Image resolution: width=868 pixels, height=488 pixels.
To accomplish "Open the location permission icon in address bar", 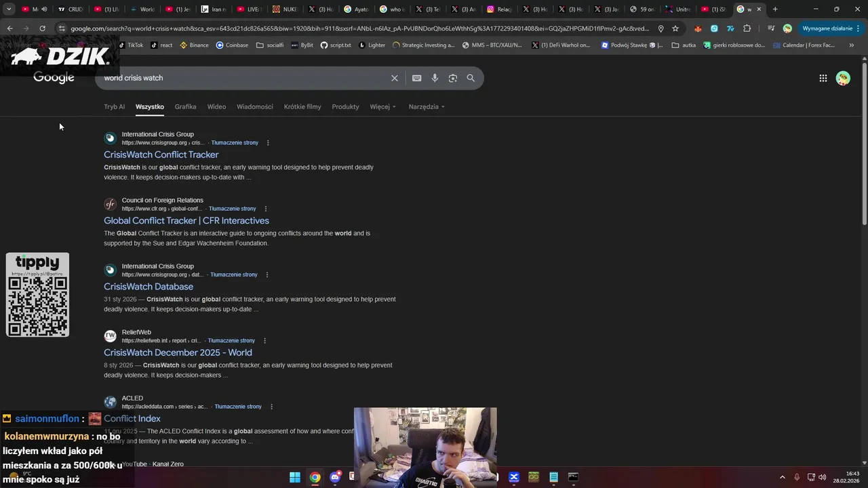I will click(x=660, y=28).
